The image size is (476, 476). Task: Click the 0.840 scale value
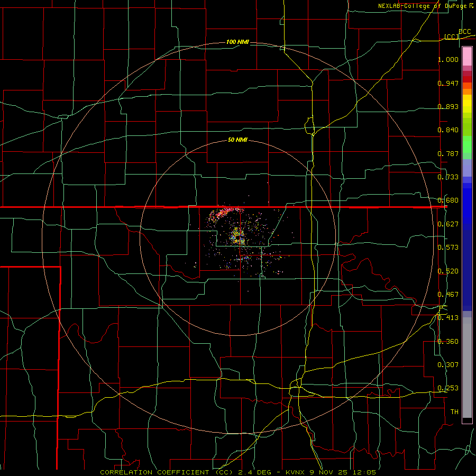pyautogui.click(x=448, y=130)
